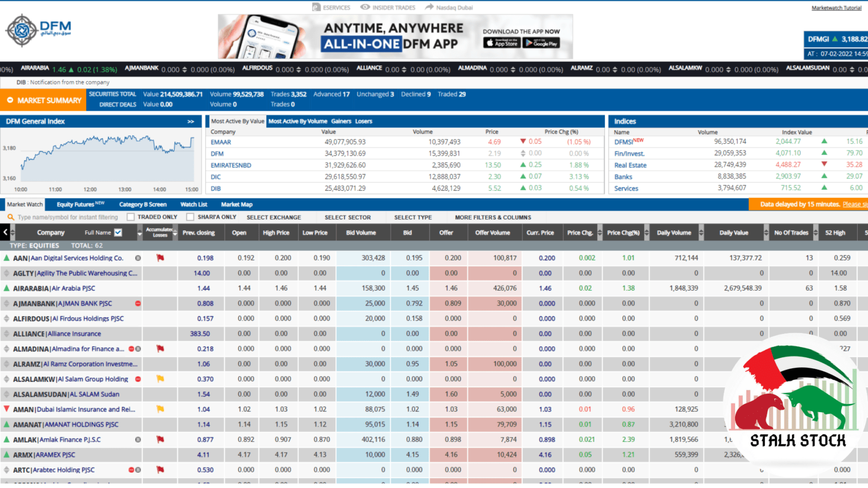The image size is (868, 488).
Task: Enable the Shari'a Only checkbox
Action: 190,217
